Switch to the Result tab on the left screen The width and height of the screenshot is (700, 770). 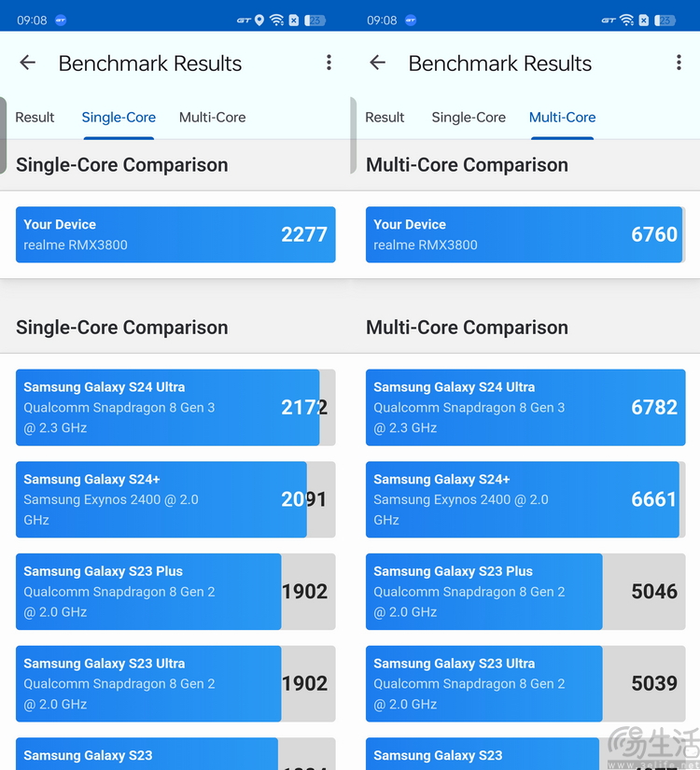pos(35,118)
